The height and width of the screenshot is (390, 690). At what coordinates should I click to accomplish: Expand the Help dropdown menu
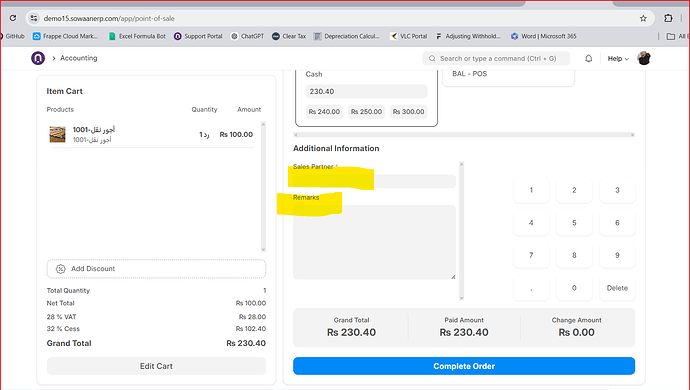[618, 59]
